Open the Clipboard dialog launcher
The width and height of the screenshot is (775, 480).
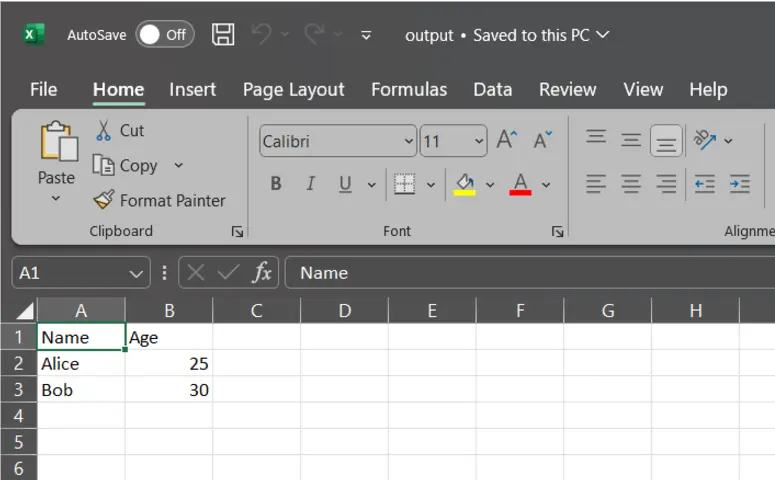pos(237,231)
